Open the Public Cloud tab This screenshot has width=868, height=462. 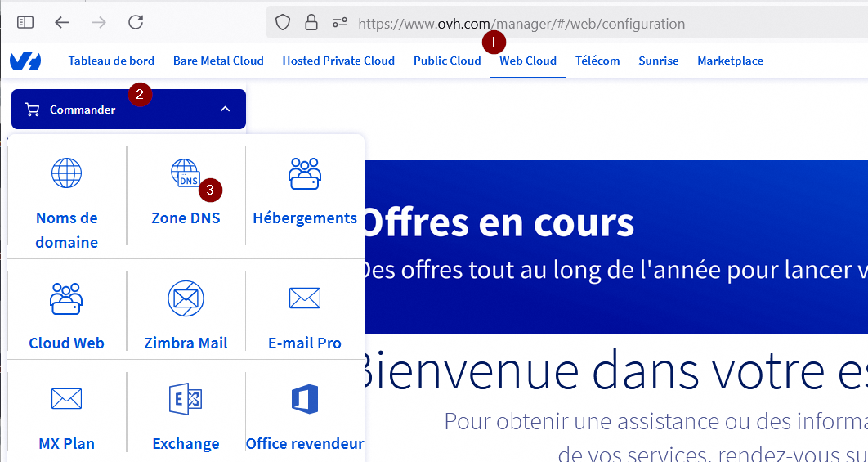pos(447,61)
